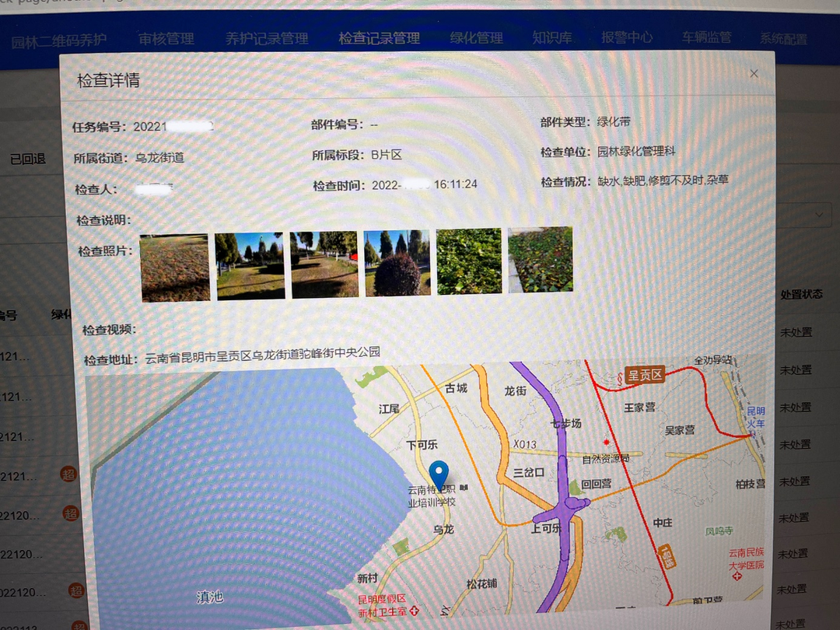Open the 车辆监管 page
This screenshot has height=630, width=840.
pyautogui.click(x=706, y=37)
